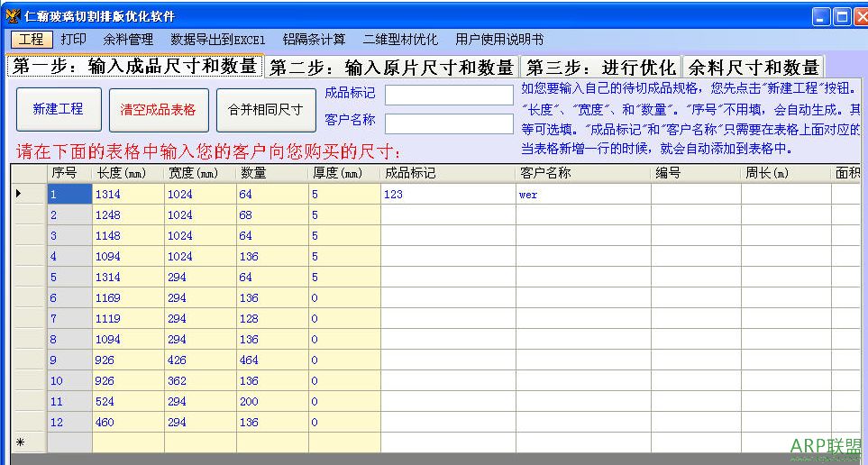Open 用户使用说明书 menu
868x465 pixels.
(498, 40)
